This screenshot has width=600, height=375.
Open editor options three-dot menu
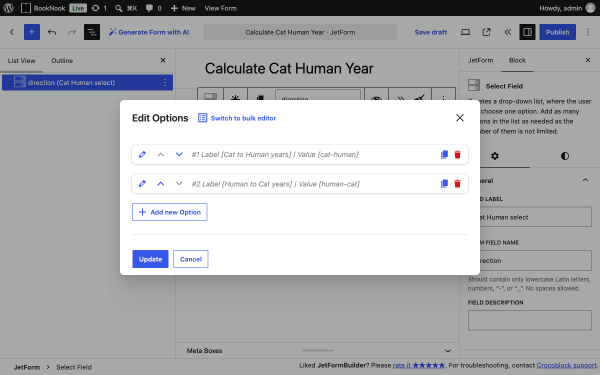[588, 32]
